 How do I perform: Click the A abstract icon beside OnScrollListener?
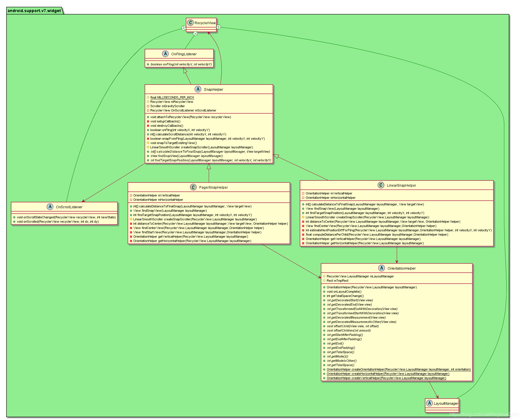50,207
